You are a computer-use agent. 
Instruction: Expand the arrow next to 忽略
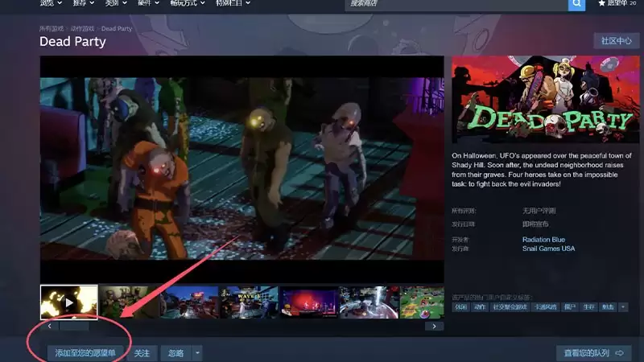[x=197, y=353]
